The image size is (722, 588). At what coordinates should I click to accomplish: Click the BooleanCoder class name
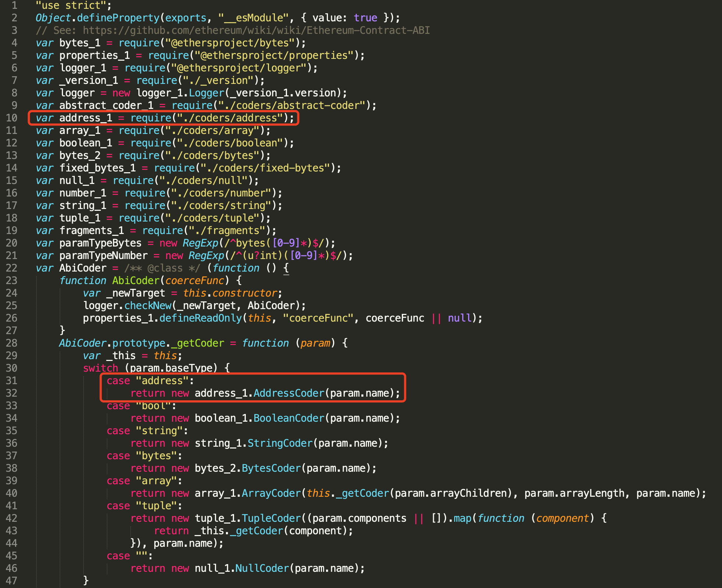point(289,418)
